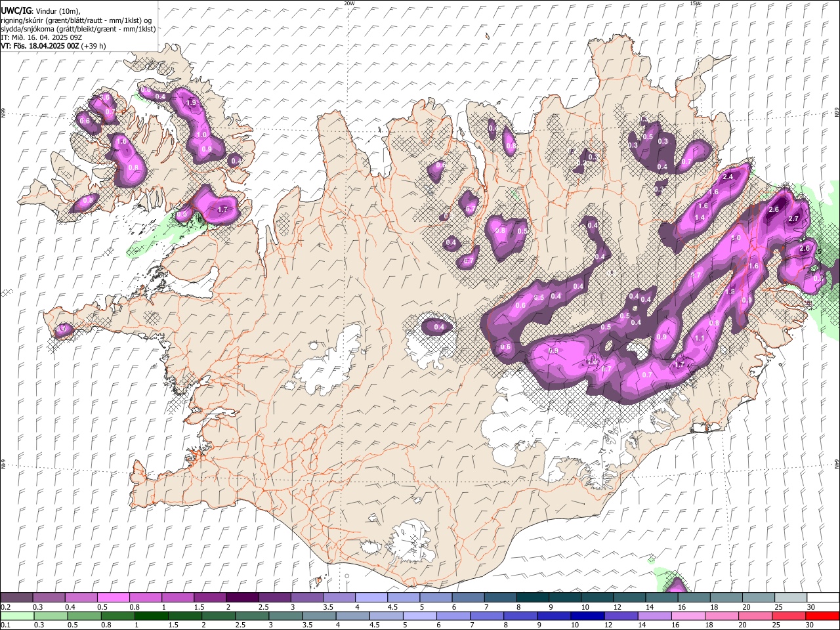Image resolution: width=840 pixels, height=630 pixels.
Task: Click the 20W longitude label at the top
Action: pos(349,3)
